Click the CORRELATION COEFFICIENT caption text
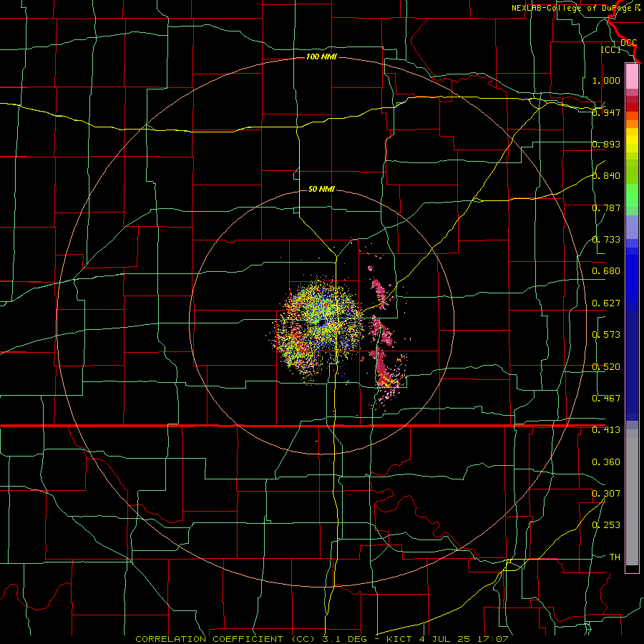 coord(209,639)
